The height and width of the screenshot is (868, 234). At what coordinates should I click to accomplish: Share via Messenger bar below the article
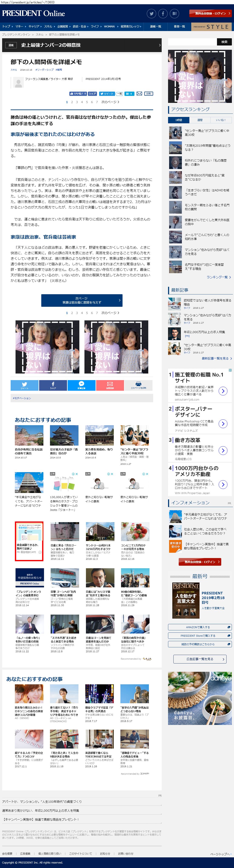click(82, 385)
